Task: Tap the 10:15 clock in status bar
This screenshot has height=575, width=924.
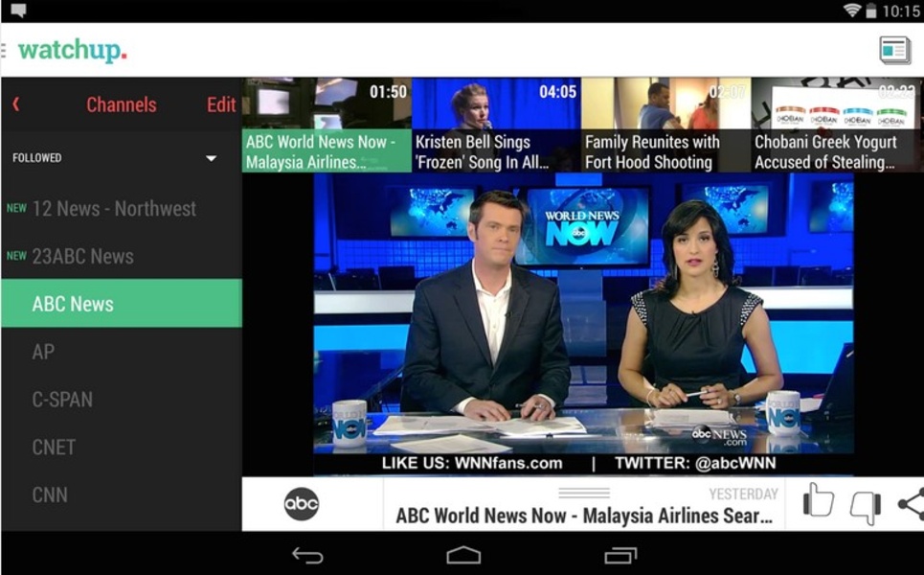Action: click(901, 11)
